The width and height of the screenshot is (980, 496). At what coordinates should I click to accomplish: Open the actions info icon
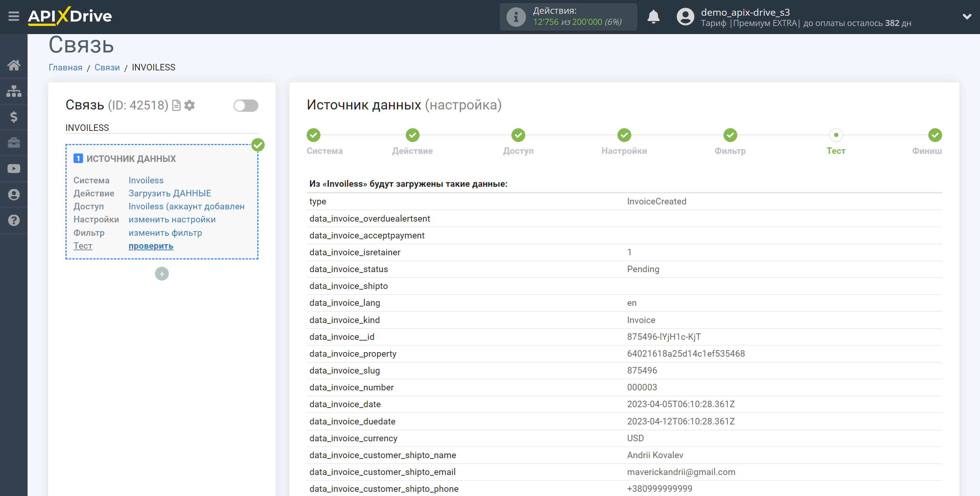click(x=516, y=17)
